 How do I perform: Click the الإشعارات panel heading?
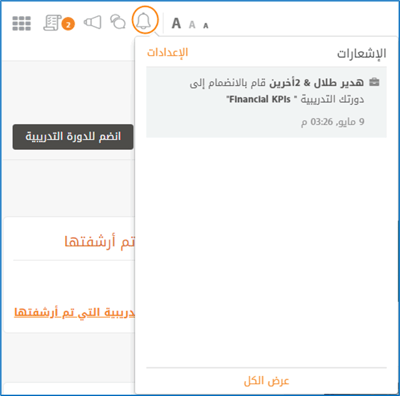click(x=361, y=53)
